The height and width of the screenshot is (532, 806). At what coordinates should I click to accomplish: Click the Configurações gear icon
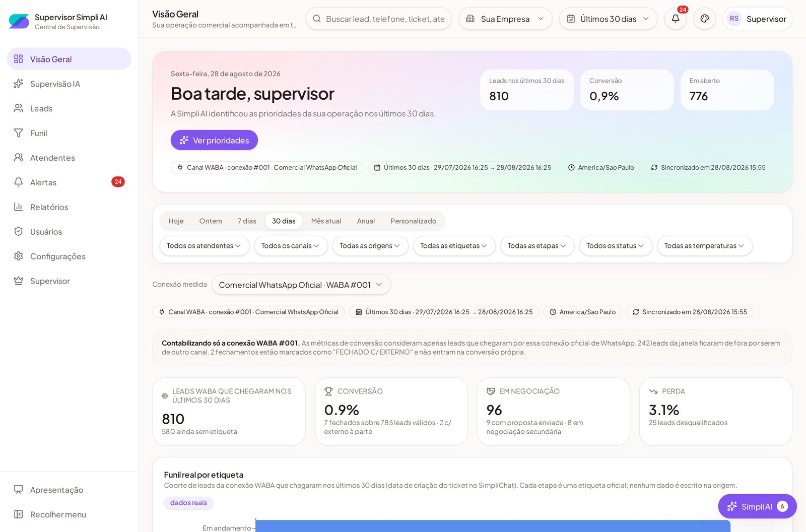19,256
